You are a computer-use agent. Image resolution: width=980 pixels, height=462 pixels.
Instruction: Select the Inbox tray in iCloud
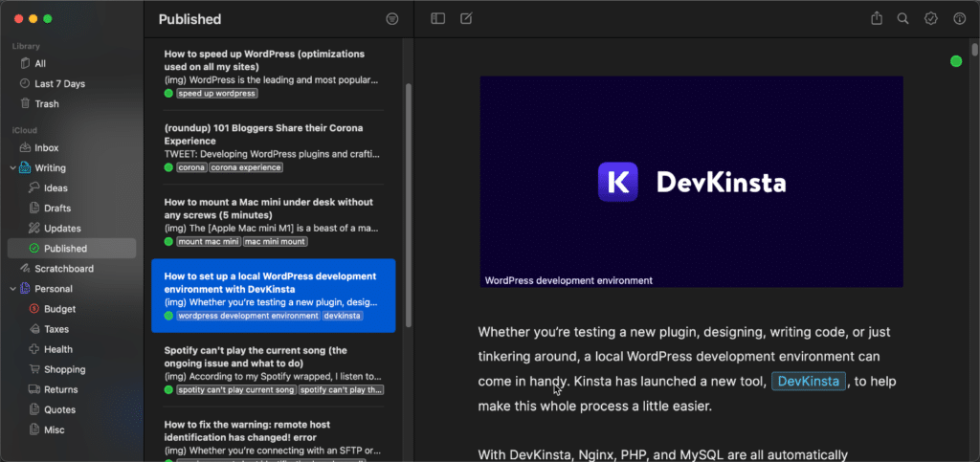coord(46,147)
